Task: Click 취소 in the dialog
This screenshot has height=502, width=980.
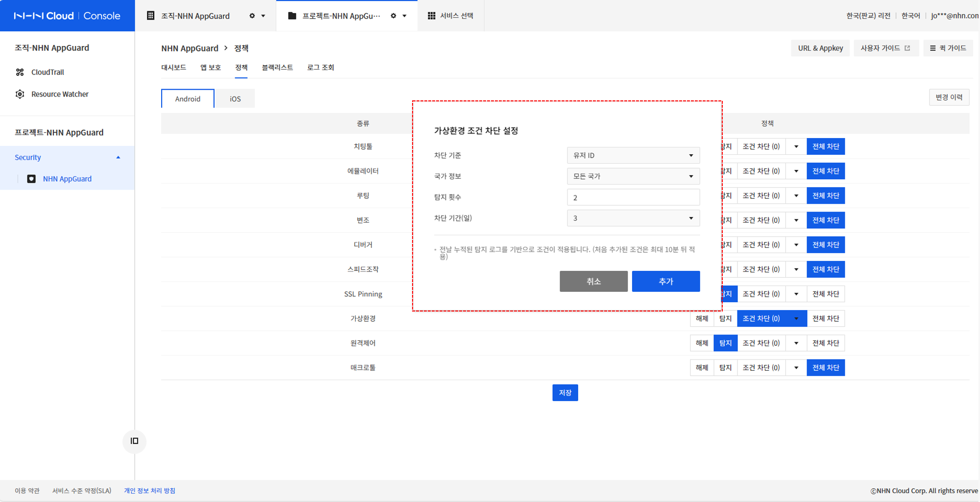Action: 593,281
